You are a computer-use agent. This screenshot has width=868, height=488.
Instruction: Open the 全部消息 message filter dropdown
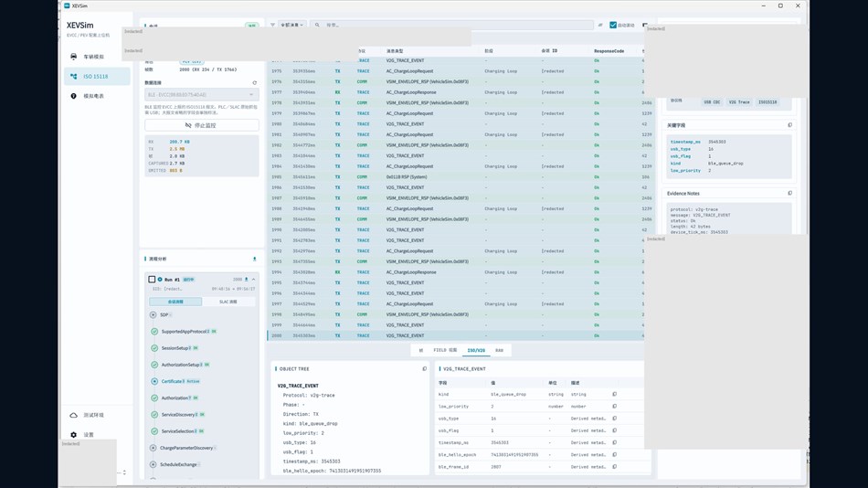click(292, 25)
